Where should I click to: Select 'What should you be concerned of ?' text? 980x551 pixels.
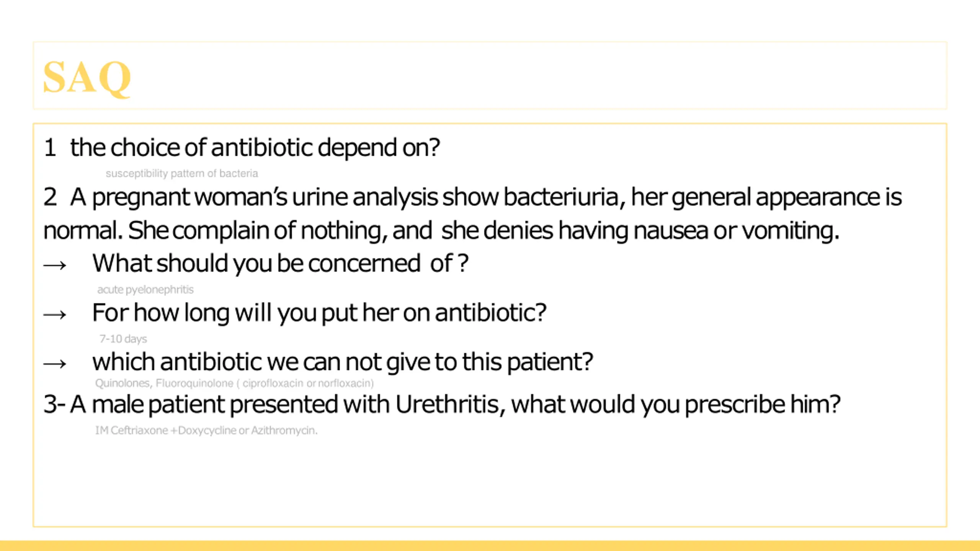tap(280, 264)
